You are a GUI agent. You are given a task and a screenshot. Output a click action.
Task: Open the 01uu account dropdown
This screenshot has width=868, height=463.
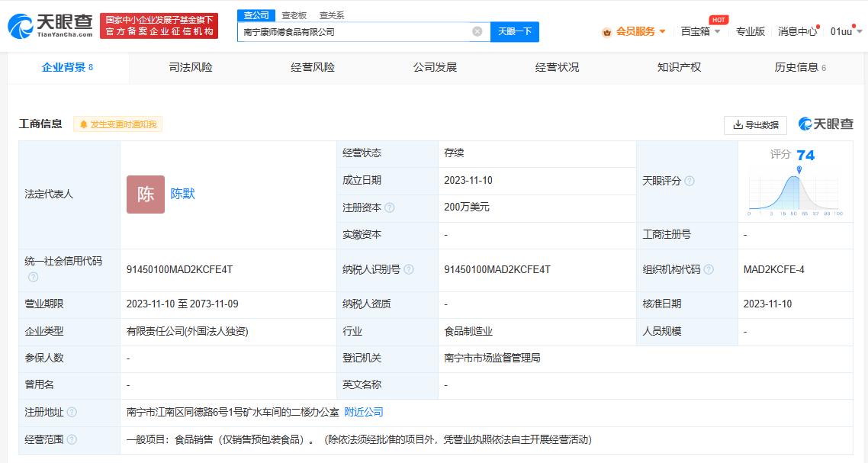click(846, 31)
